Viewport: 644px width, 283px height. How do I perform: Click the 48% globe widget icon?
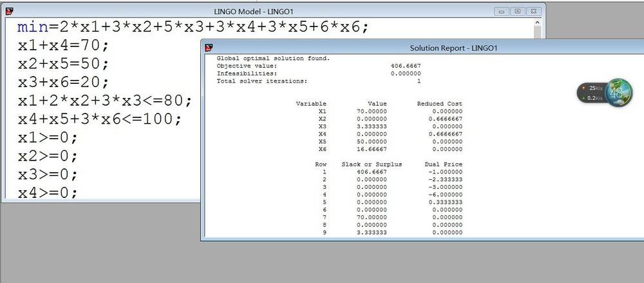coord(618,91)
